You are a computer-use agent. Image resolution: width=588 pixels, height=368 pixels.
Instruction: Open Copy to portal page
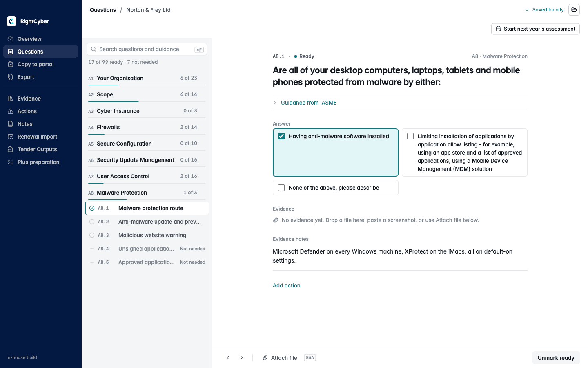coord(41,64)
